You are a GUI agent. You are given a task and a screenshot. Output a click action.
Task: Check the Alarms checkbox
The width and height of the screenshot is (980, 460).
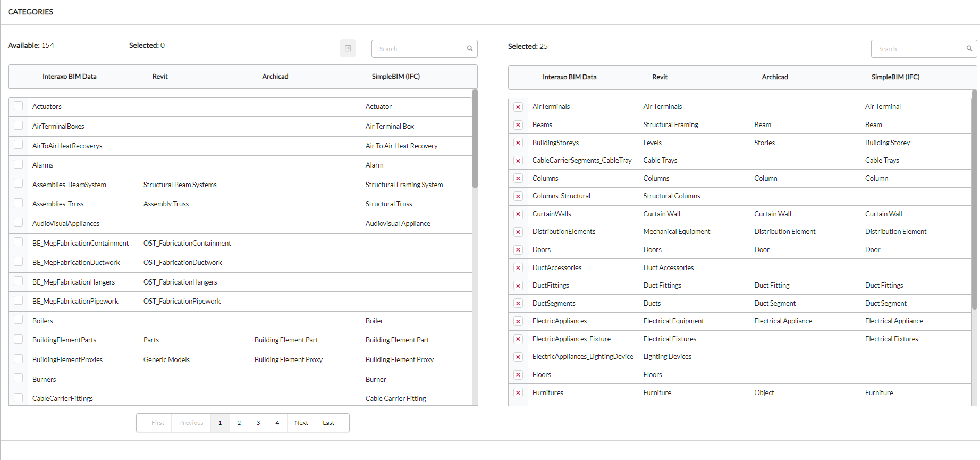(x=19, y=164)
